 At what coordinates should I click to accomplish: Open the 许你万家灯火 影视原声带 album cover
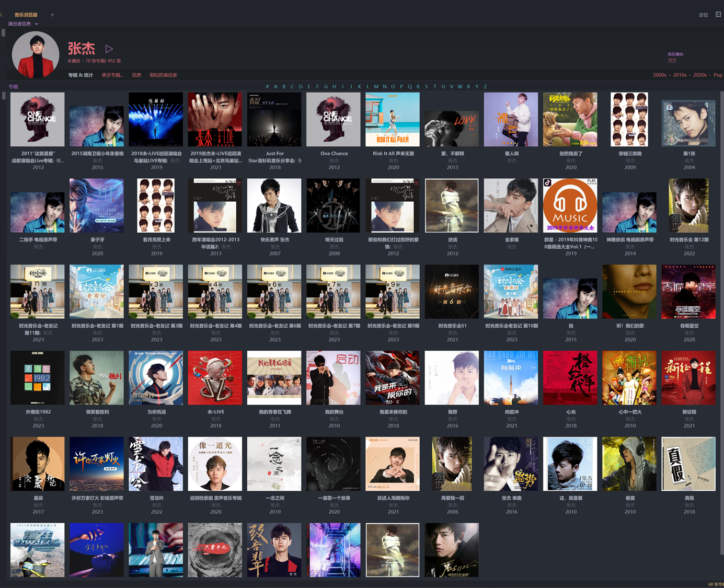pyautogui.click(x=97, y=464)
